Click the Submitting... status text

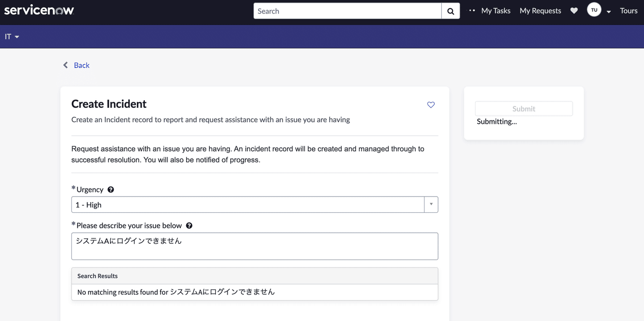[x=497, y=122]
